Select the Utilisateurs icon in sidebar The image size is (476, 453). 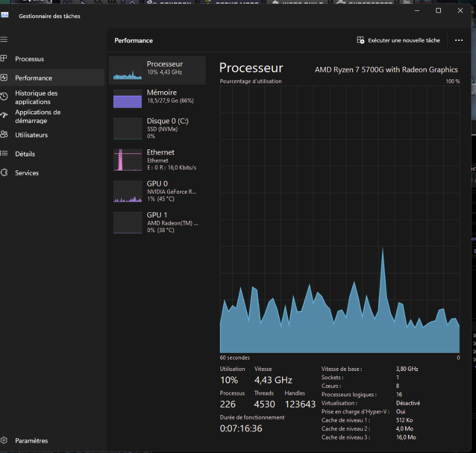[x=4, y=135]
